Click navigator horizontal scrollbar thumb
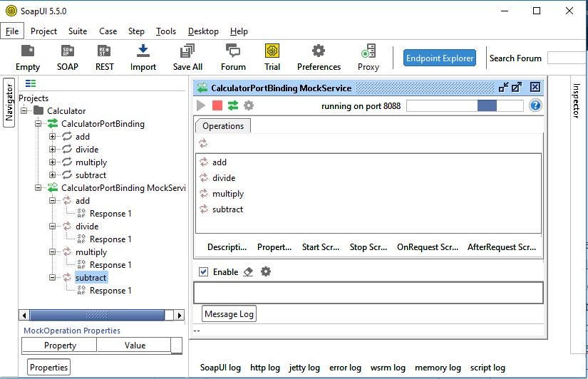The image size is (588, 379). click(x=97, y=315)
